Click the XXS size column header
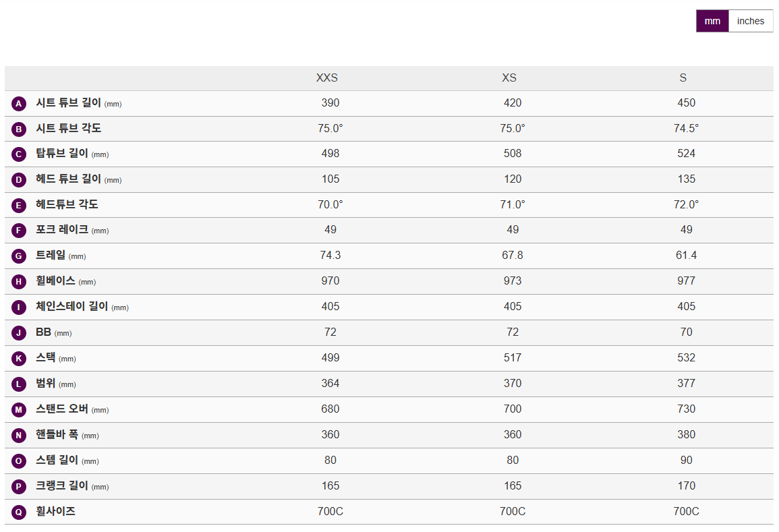 click(327, 78)
